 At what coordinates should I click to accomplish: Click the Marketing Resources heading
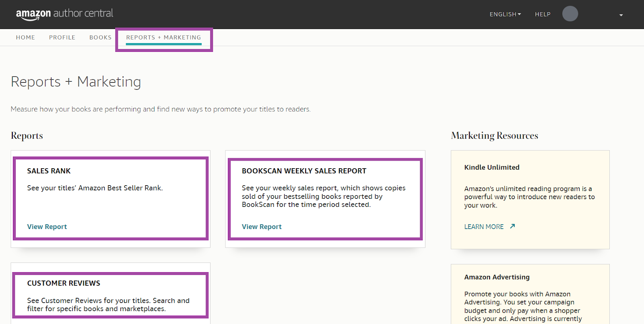(x=494, y=136)
